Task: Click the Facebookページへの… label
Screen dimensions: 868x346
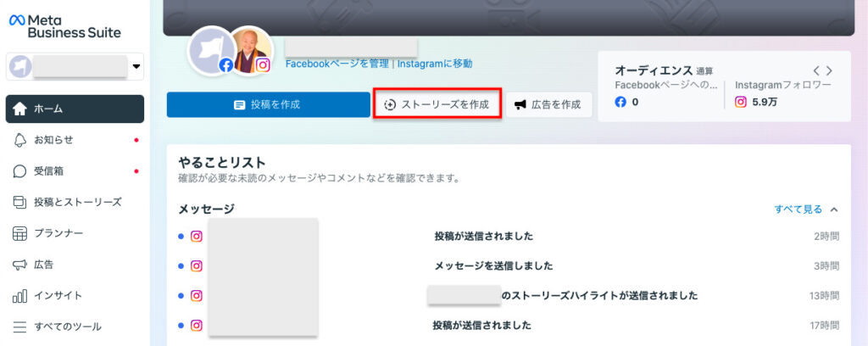Action: 666,85
